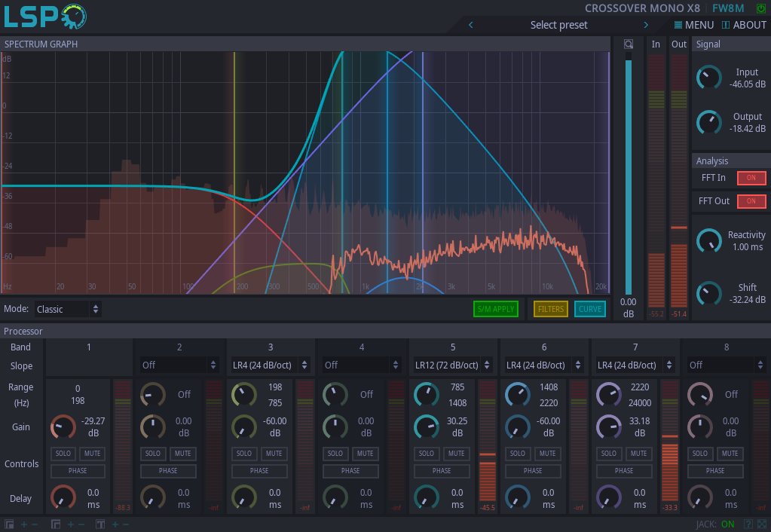
Task: Go to the previous preset with the left arrow
Action: 471,25
